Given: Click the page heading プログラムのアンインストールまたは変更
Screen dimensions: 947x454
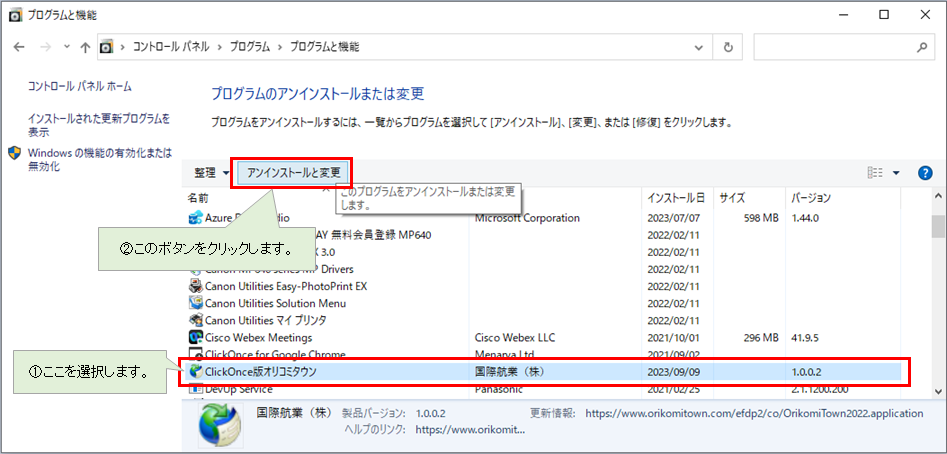Looking at the screenshot, I should click(318, 94).
